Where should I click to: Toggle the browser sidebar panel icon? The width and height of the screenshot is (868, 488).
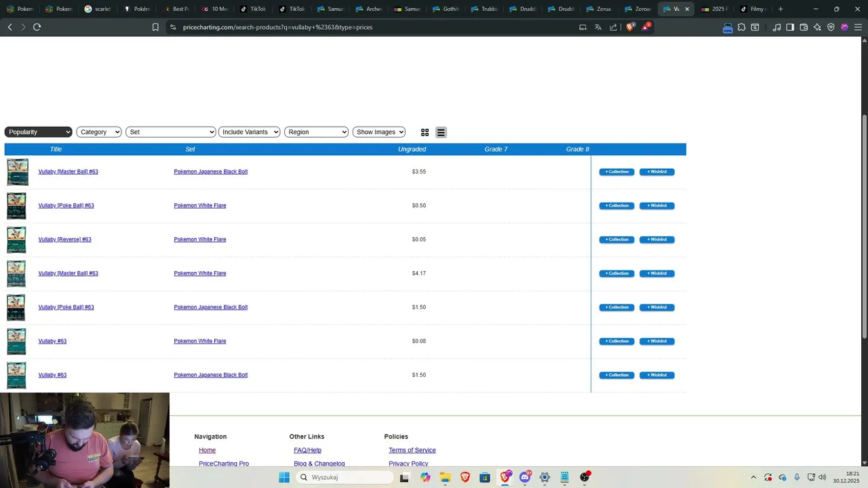coord(790,27)
